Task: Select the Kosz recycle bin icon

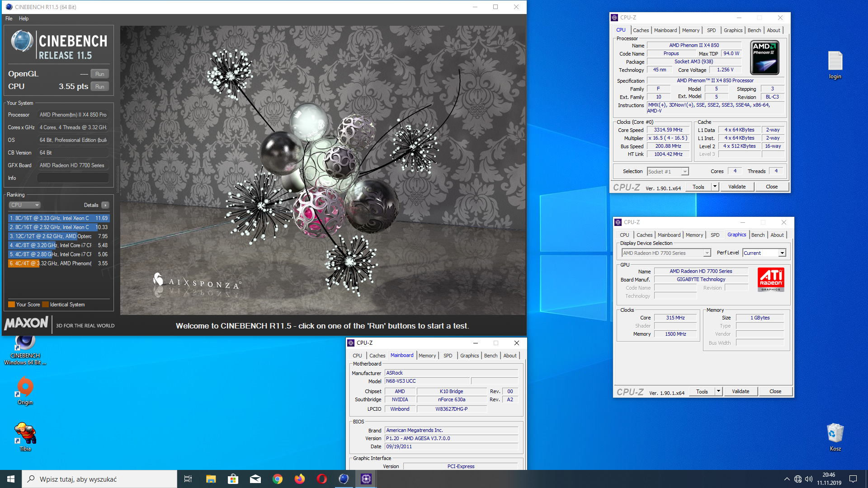Action: pos(835,437)
